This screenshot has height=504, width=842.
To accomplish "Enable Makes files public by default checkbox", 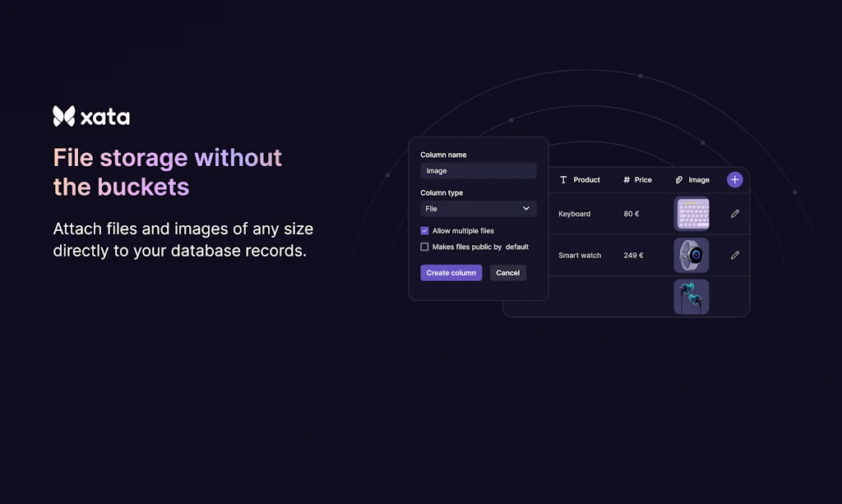I will (424, 247).
